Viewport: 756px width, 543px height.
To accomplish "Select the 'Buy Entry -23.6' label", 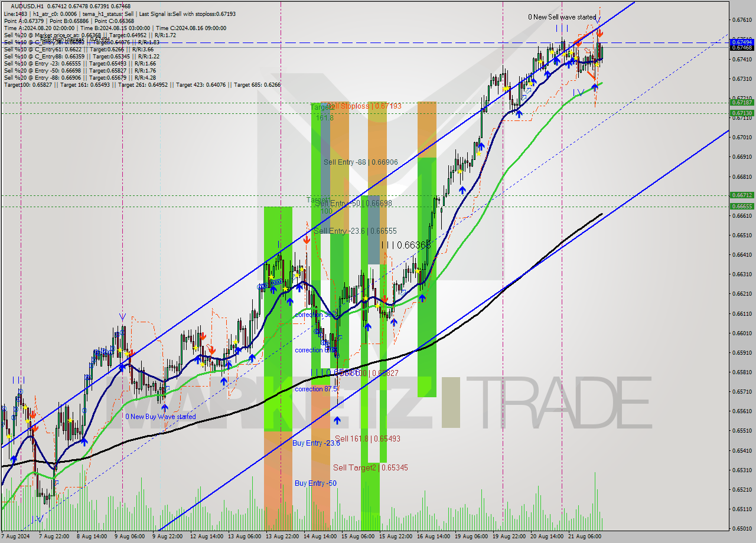I will click(316, 443).
